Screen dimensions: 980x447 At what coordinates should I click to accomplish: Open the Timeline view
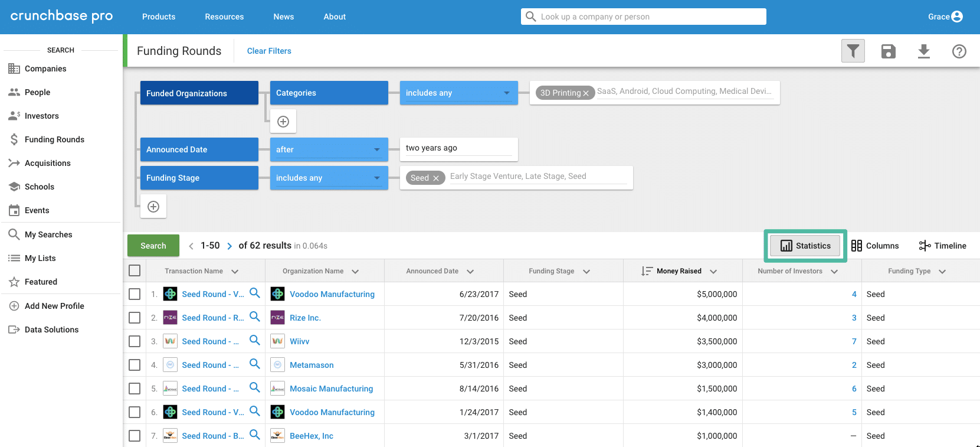click(x=942, y=246)
